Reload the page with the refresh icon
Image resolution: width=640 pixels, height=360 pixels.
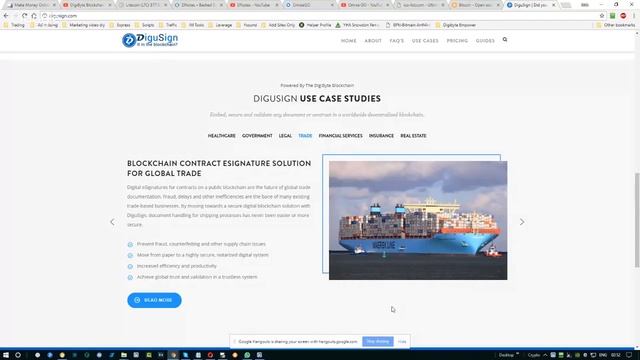click(x=24, y=16)
